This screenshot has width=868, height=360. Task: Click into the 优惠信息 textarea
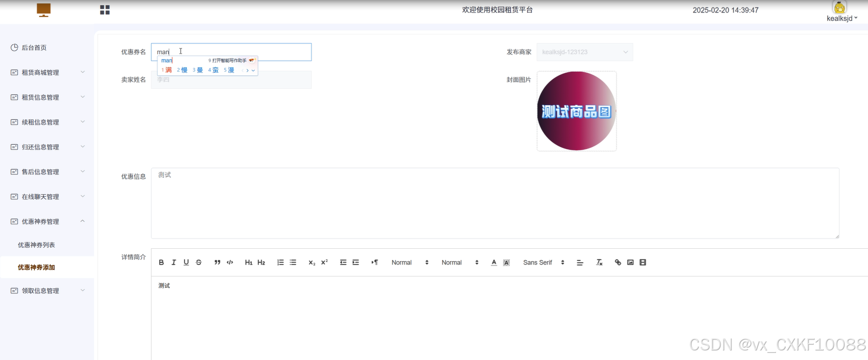coord(495,203)
